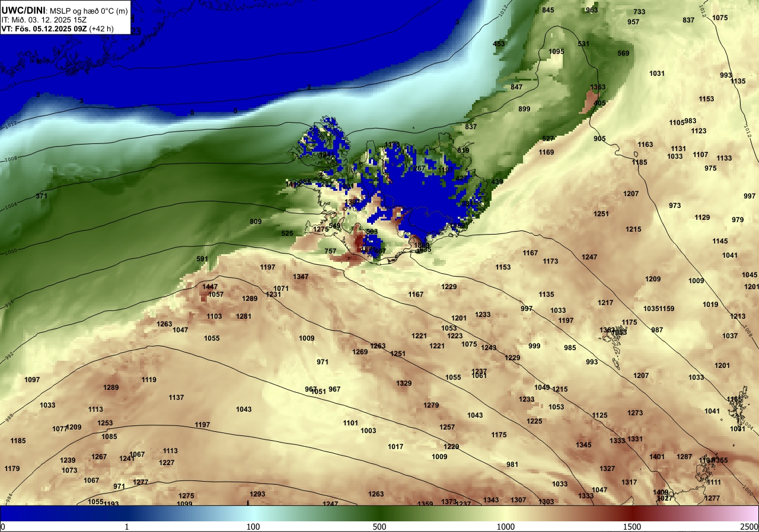Click the map value 1257

click(447, 427)
